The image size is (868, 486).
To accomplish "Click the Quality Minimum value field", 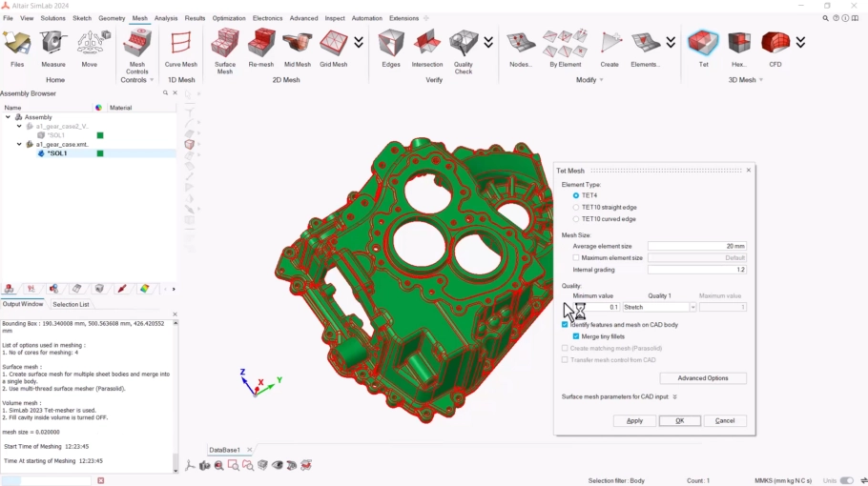I will click(595, 307).
